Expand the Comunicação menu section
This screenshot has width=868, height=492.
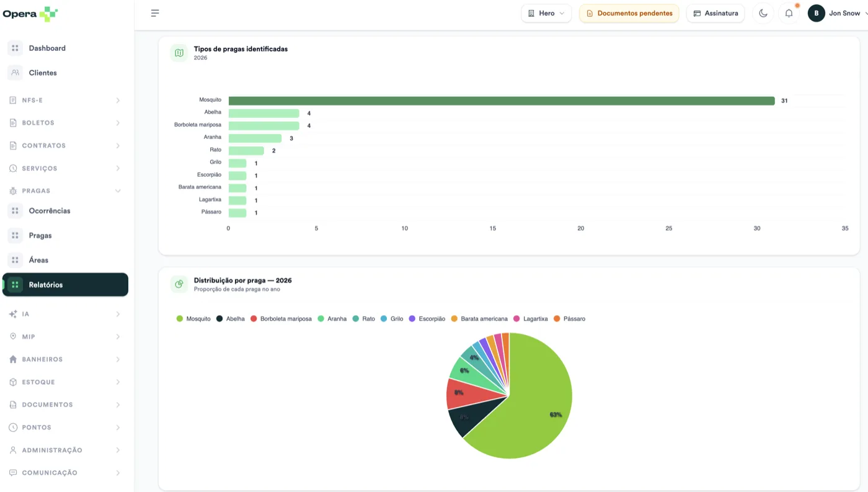[66, 473]
